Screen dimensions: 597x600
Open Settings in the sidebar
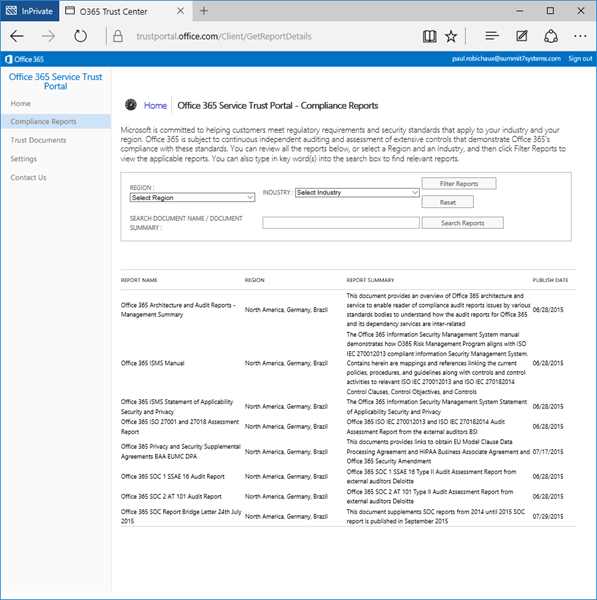point(24,159)
